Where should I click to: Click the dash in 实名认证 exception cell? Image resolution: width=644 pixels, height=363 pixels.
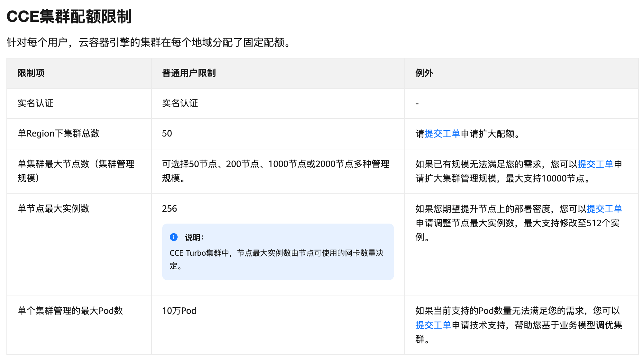click(x=416, y=103)
